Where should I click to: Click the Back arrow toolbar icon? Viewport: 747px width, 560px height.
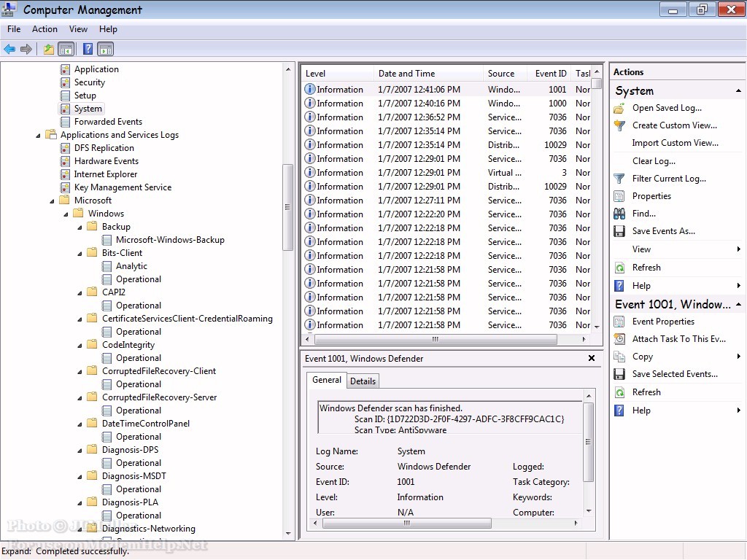[x=9, y=49]
